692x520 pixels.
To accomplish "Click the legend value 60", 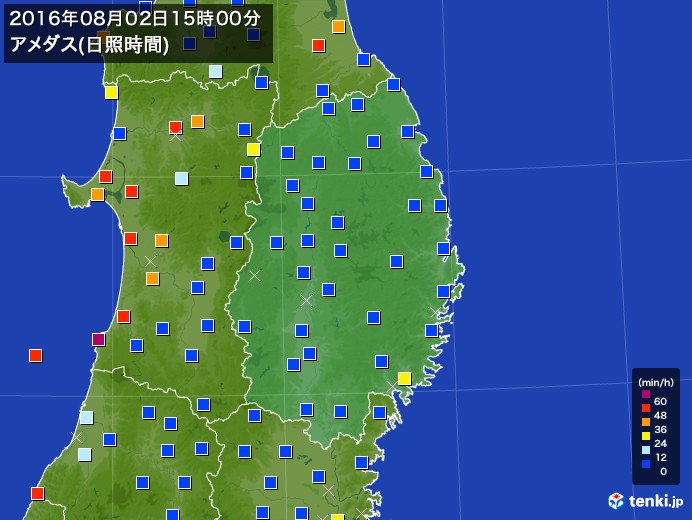I will click(x=660, y=401).
